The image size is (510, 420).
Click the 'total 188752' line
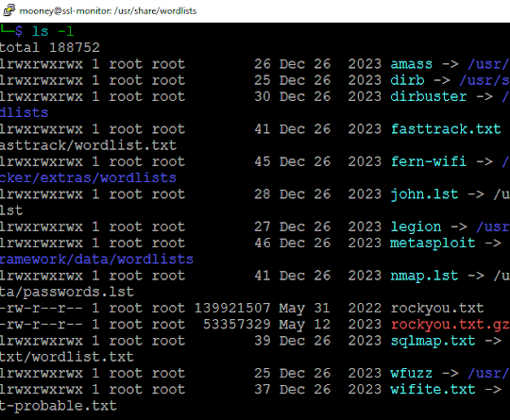[50, 48]
